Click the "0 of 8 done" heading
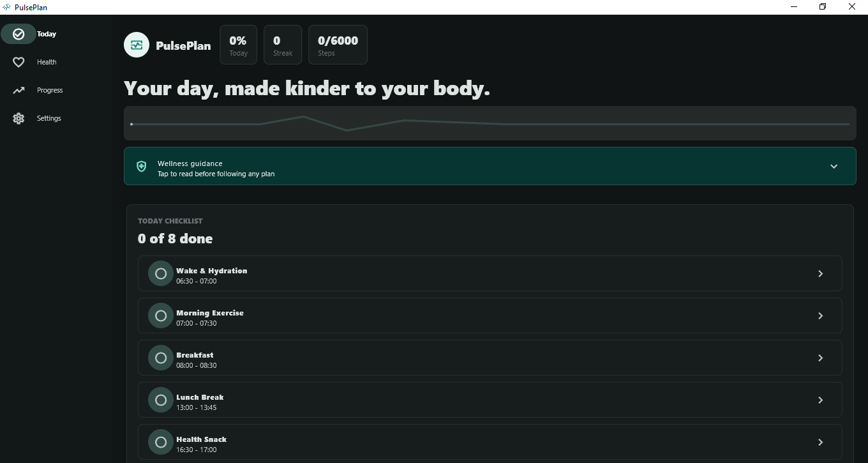Viewport: 868px width, 463px height. (176, 239)
